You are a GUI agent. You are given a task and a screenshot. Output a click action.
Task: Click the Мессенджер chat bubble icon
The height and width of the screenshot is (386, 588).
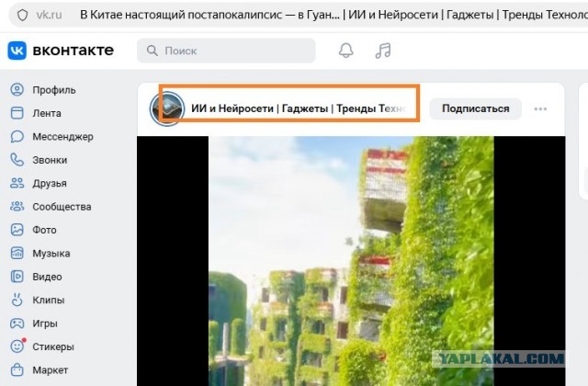point(17,137)
